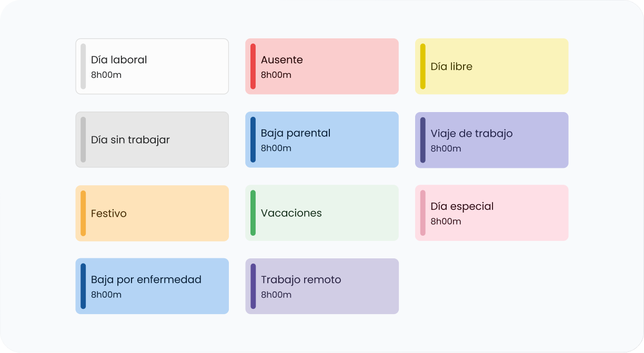Viewport: 644px width, 353px height.
Task: Click the yellow color bar on Día libre
Action: click(423, 66)
